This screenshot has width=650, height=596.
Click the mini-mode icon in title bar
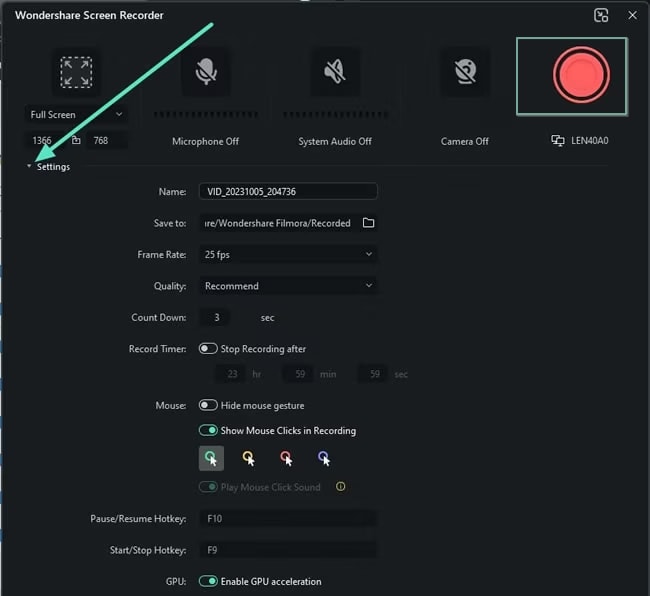[x=601, y=15]
